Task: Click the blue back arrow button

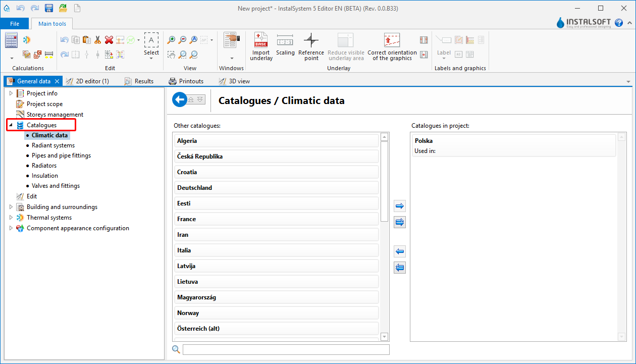Action: click(x=179, y=100)
